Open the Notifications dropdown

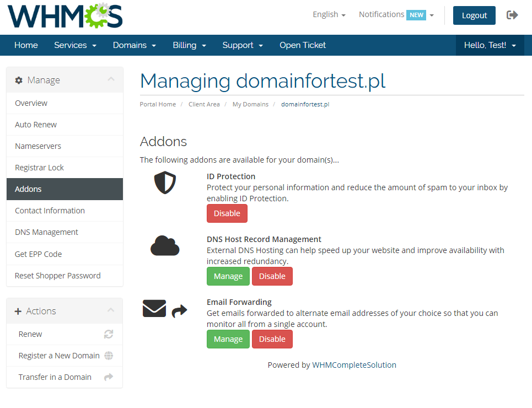point(396,14)
